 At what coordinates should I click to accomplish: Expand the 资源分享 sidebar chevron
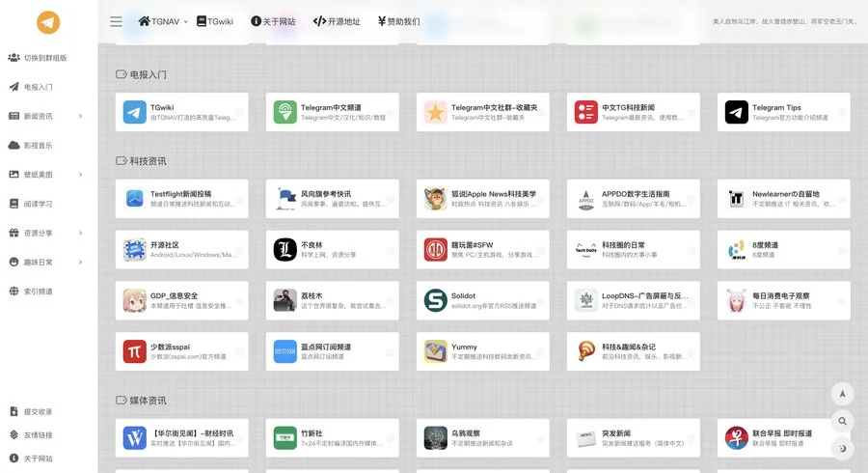click(80, 234)
